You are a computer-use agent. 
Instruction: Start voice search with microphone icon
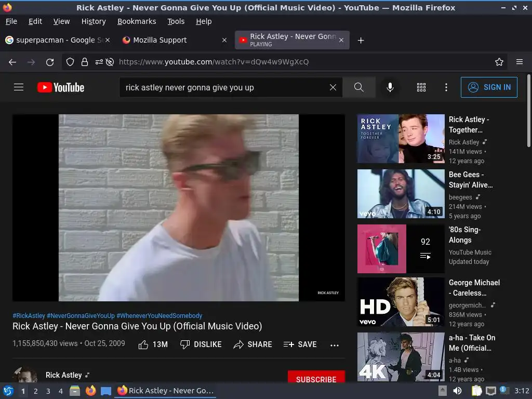click(390, 87)
